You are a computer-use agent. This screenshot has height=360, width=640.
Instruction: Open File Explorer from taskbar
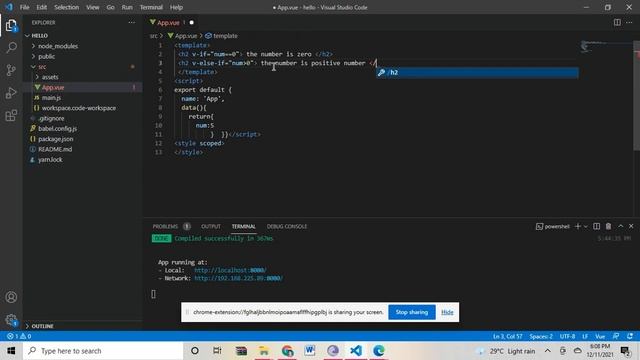[x=264, y=351]
